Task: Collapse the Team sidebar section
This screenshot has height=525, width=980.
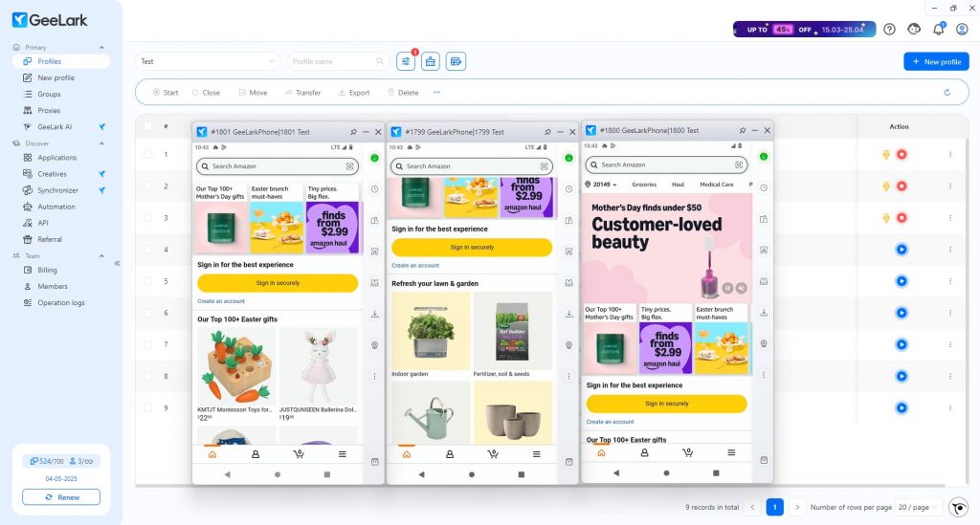Action: point(101,256)
